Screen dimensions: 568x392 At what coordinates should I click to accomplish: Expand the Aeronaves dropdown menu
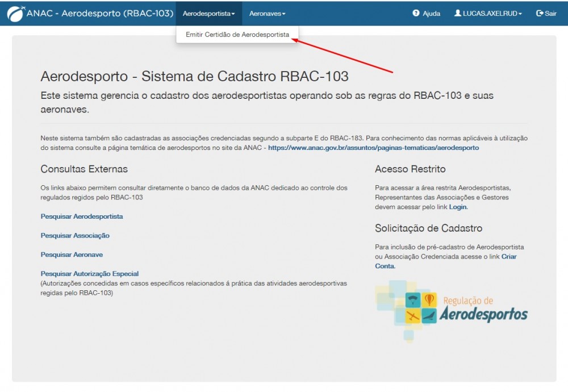point(268,14)
